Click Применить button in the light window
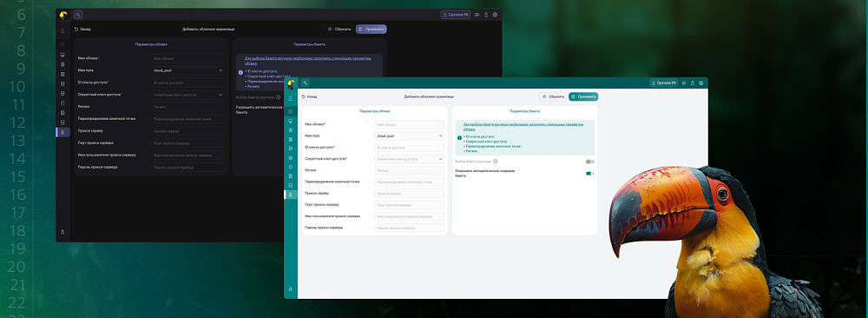Screen dimensions: 868x318 [x=583, y=96]
